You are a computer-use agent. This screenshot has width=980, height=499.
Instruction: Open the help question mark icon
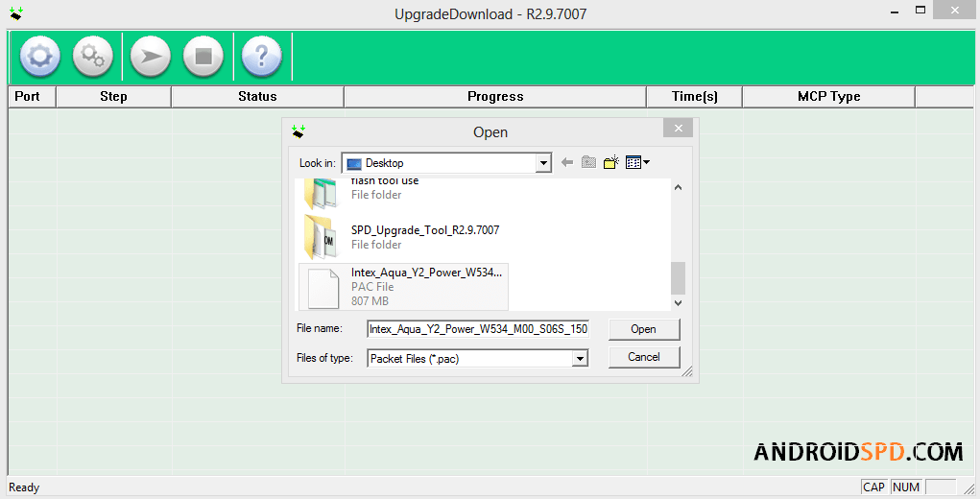tap(261, 57)
